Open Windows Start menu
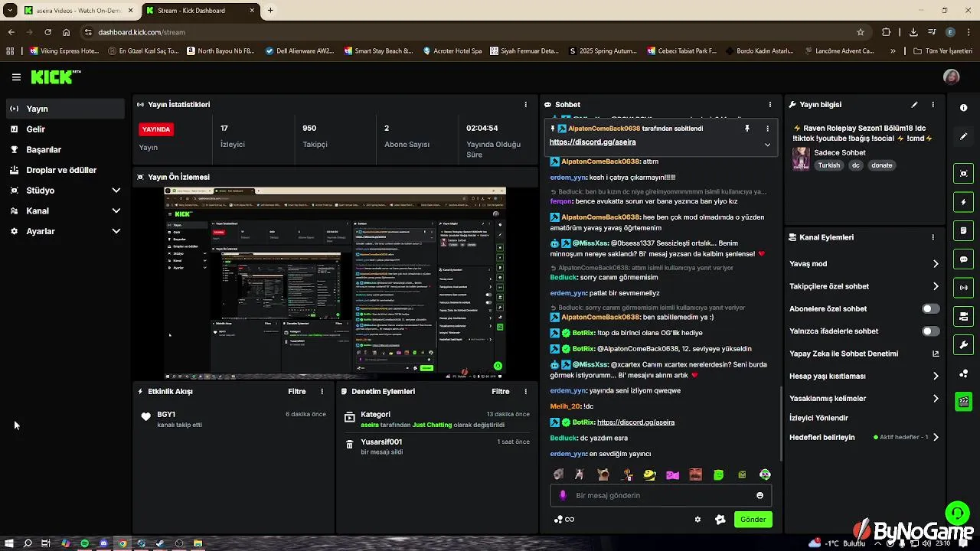 point(9,543)
